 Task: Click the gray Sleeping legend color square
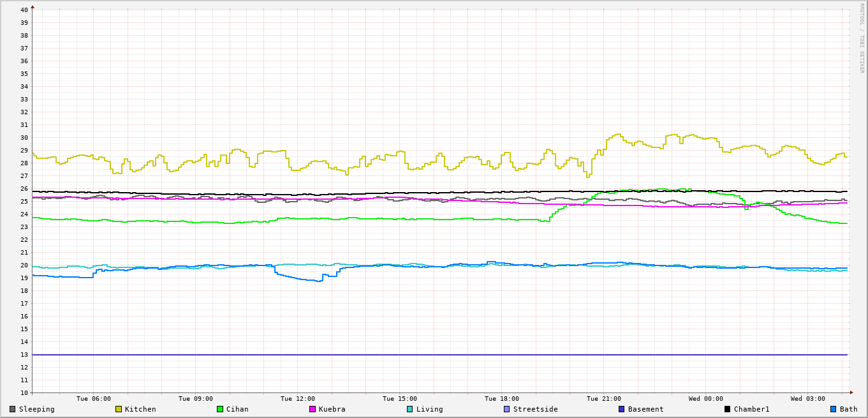[x=13, y=409]
